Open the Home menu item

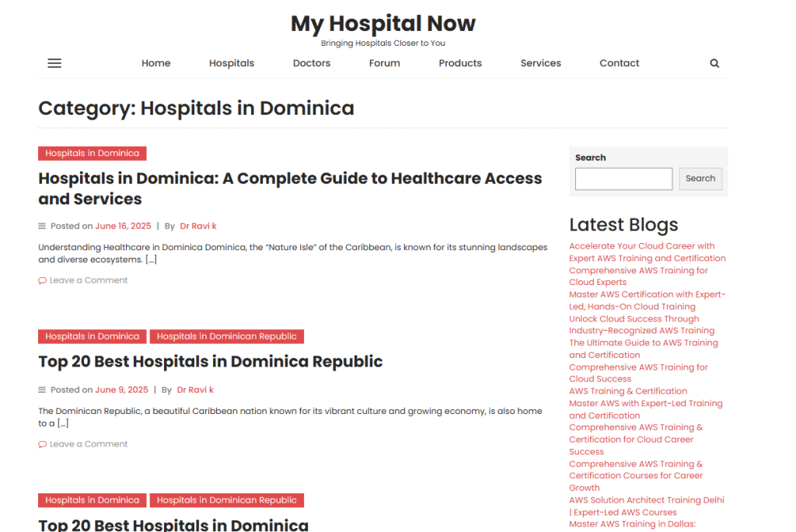tap(155, 64)
